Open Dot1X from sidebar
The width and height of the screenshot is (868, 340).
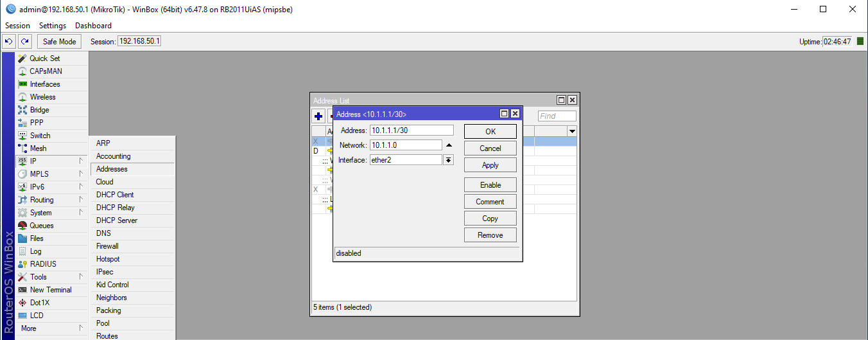(x=51, y=303)
